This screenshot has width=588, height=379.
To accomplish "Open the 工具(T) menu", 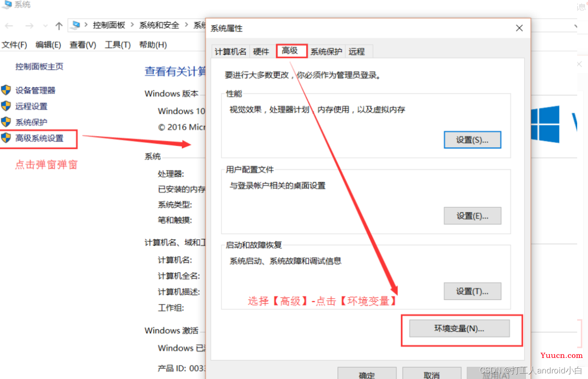I will coord(118,45).
